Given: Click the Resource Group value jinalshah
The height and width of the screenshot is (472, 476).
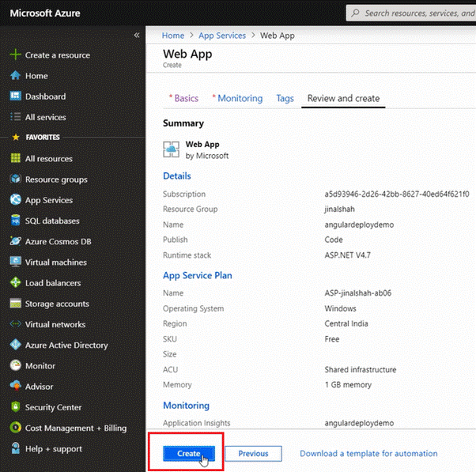Looking at the screenshot, I should [339, 210].
